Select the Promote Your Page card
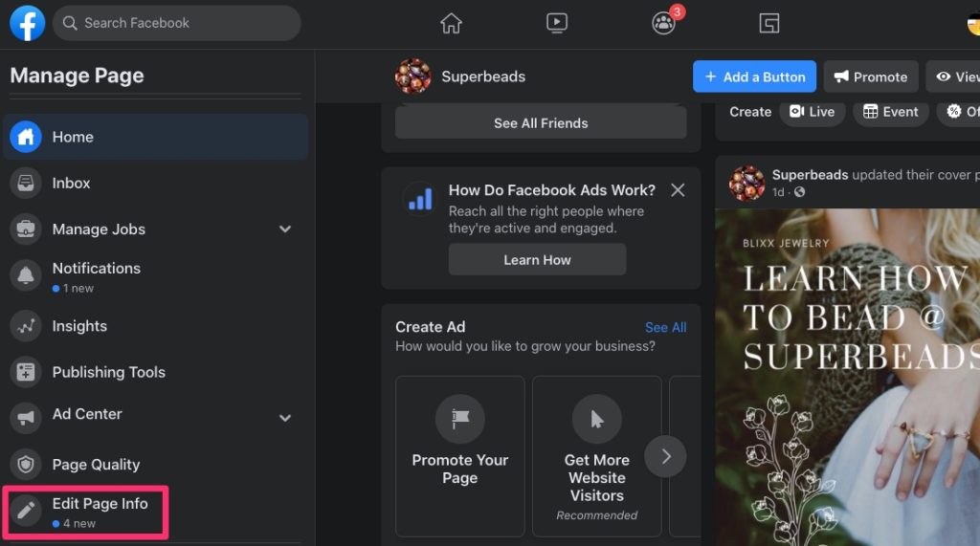 [x=460, y=456]
